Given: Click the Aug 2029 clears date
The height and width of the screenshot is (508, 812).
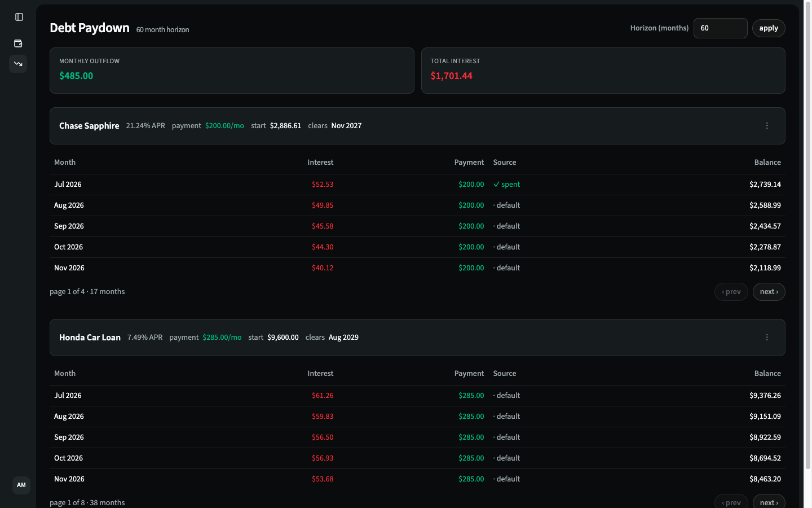Looking at the screenshot, I should (x=343, y=338).
